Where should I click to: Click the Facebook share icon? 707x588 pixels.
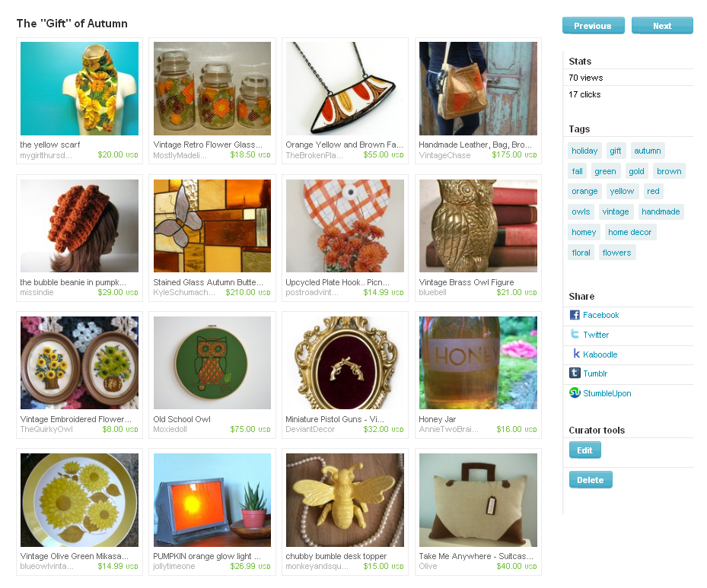(x=575, y=315)
